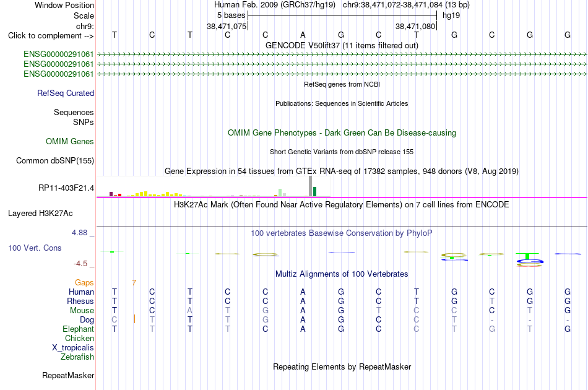Click the orange insertion tick in Dog row
Image resolution: width=588 pixels, height=390 pixels.
click(134, 319)
